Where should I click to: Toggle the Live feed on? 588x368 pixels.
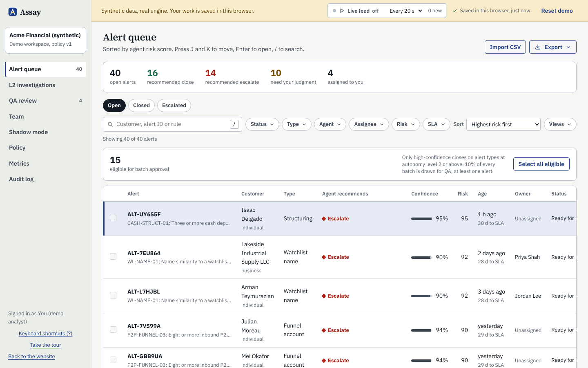click(x=359, y=11)
